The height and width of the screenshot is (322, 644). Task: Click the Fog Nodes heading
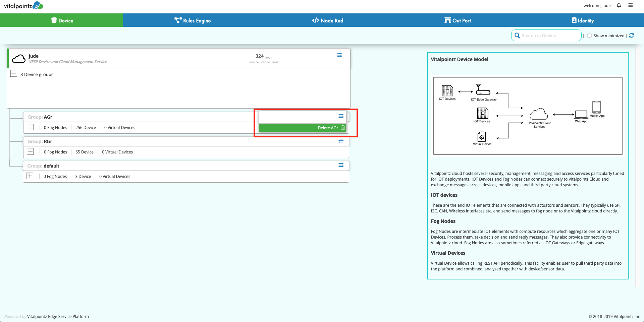click(x=443, y=221)
